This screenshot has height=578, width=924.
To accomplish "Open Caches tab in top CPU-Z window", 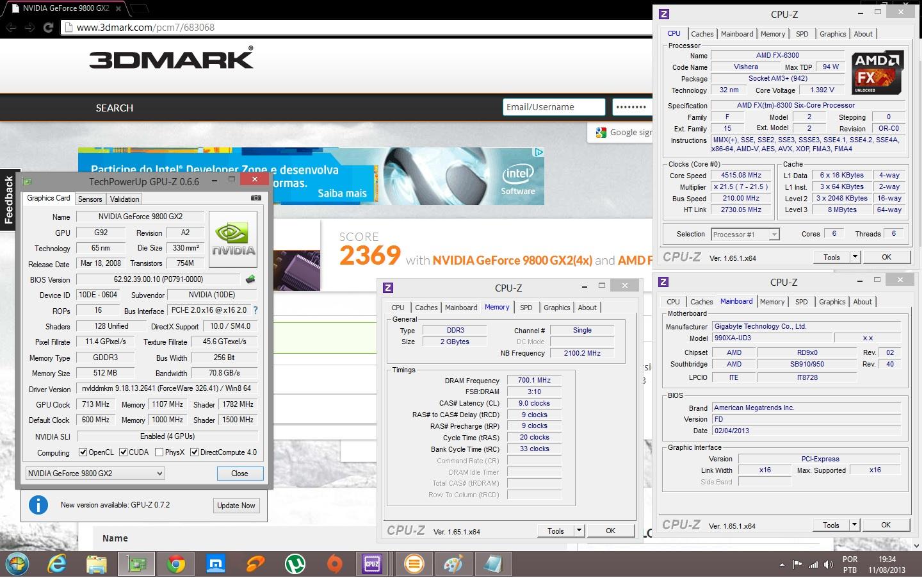I will (x=702, y=34).
